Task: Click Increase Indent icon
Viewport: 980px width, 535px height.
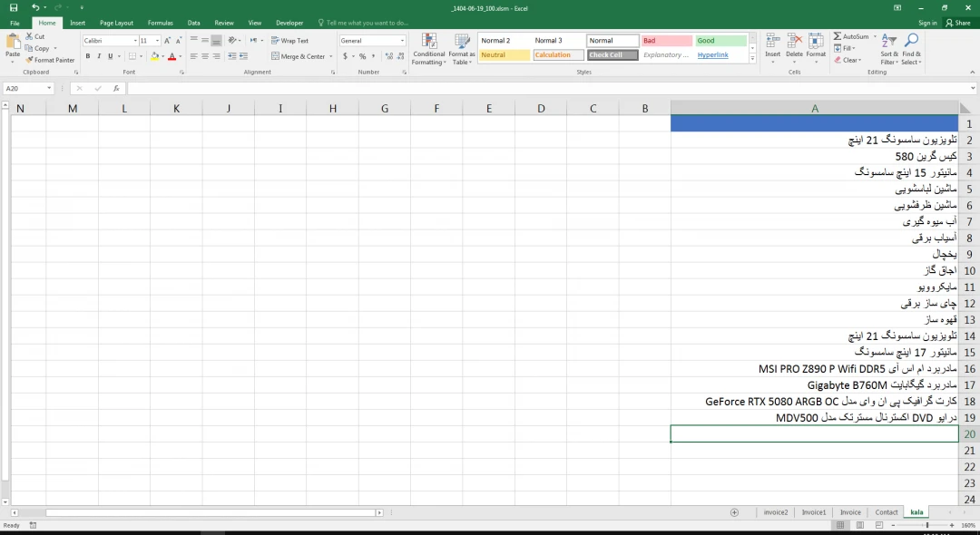Action: pyautogui.click(x=243, y=56)
